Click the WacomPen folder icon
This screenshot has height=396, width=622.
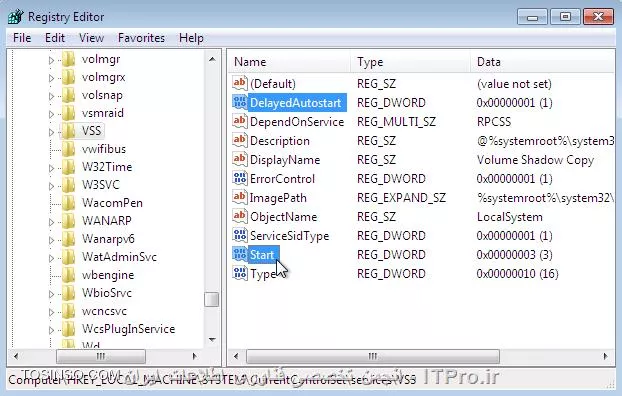pyautogui.click(x=69, y=203)
